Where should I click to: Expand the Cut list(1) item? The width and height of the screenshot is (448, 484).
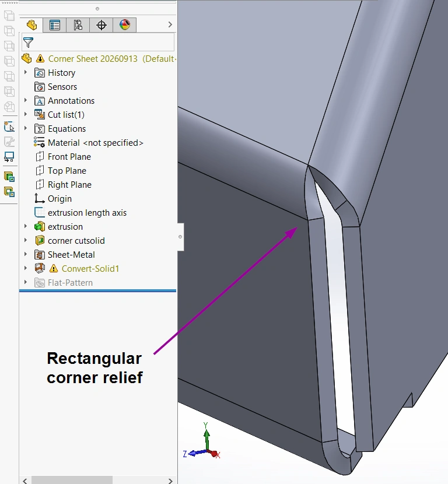tap(26, 114)
